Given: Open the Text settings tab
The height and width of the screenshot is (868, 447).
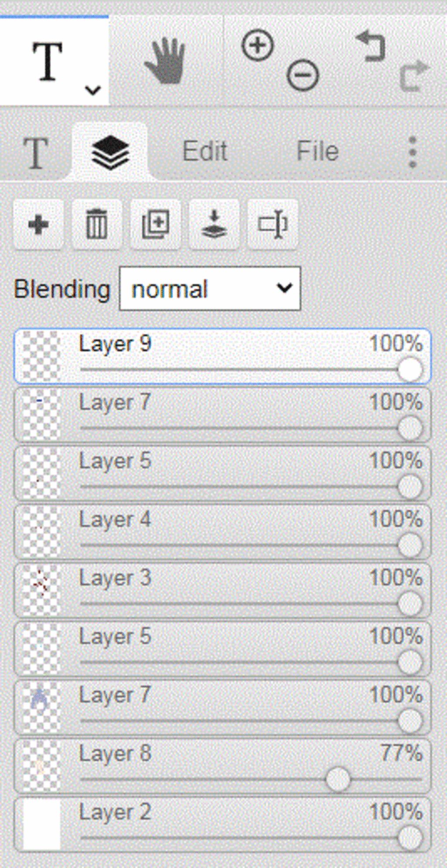Looking at the screenshot, I should point(35,152).
